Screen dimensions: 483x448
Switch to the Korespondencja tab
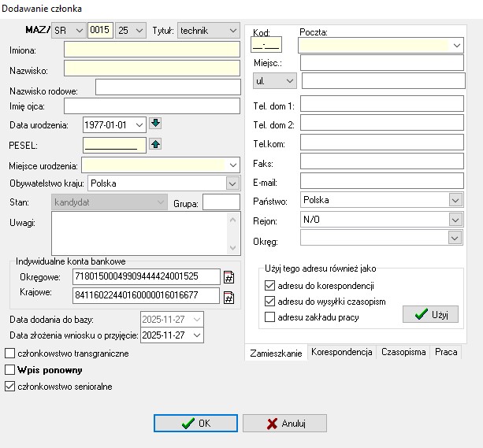click(x=341, y=353)
